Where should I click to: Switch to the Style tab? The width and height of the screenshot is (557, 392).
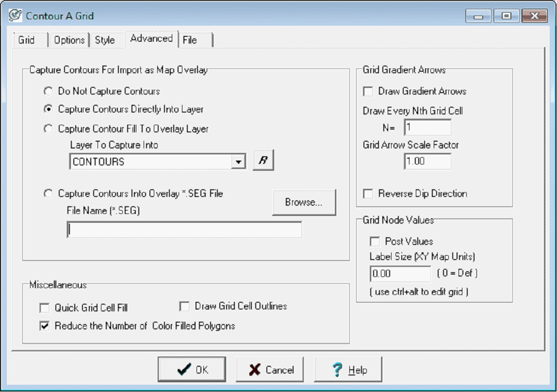pyautogui.click(x=105, y=40)
